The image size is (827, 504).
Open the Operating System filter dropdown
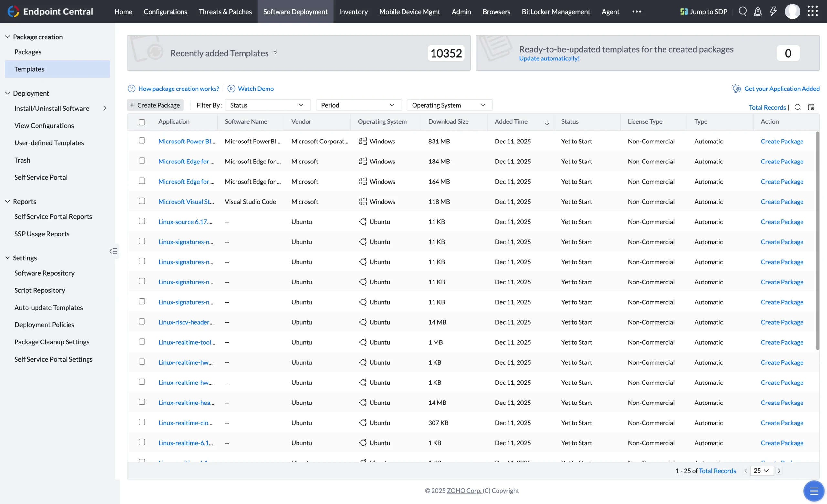pyautogui.click(x=450, y=105)
